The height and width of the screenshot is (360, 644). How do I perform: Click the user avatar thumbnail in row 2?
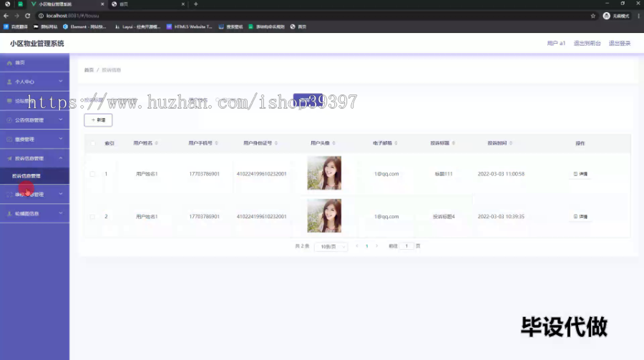(324, 215)
